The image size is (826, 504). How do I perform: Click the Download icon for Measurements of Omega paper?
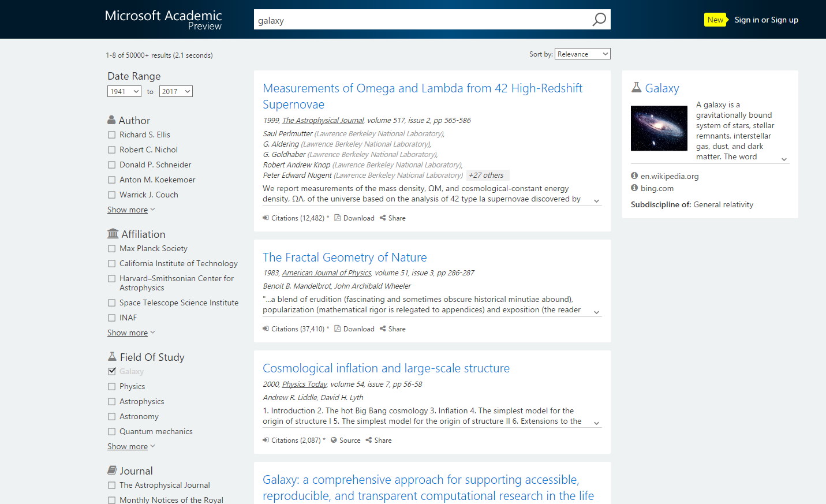pos(338,218)
